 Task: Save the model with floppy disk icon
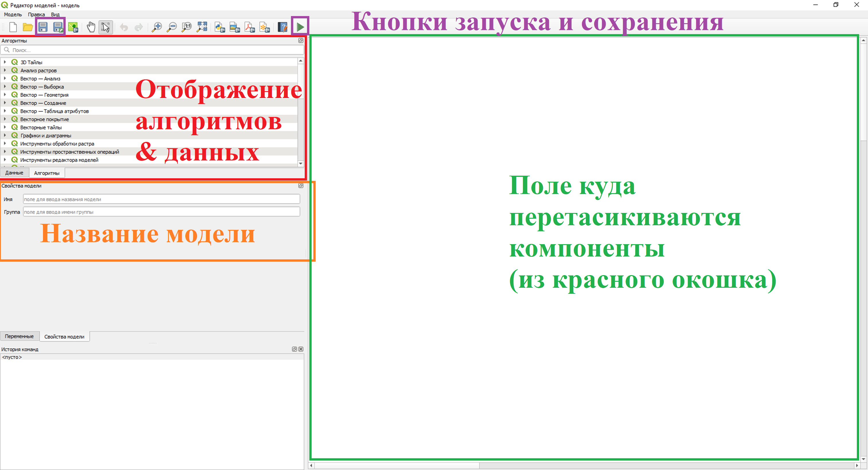coord(43,27)
